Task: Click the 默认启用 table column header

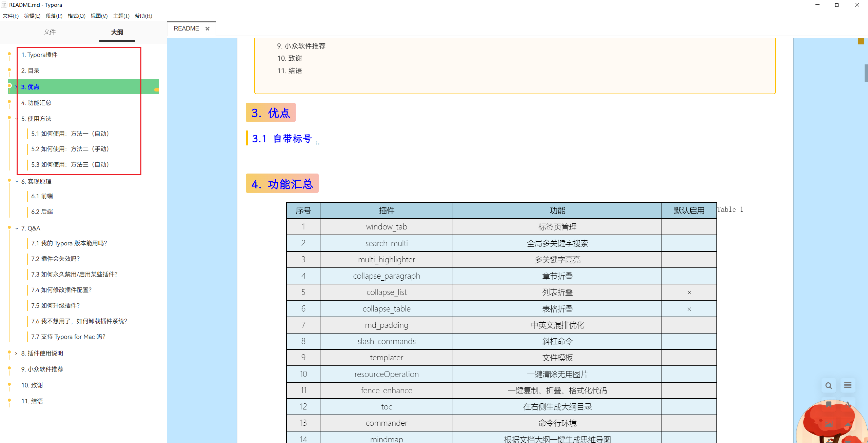Action: click(x=689, y=211)
